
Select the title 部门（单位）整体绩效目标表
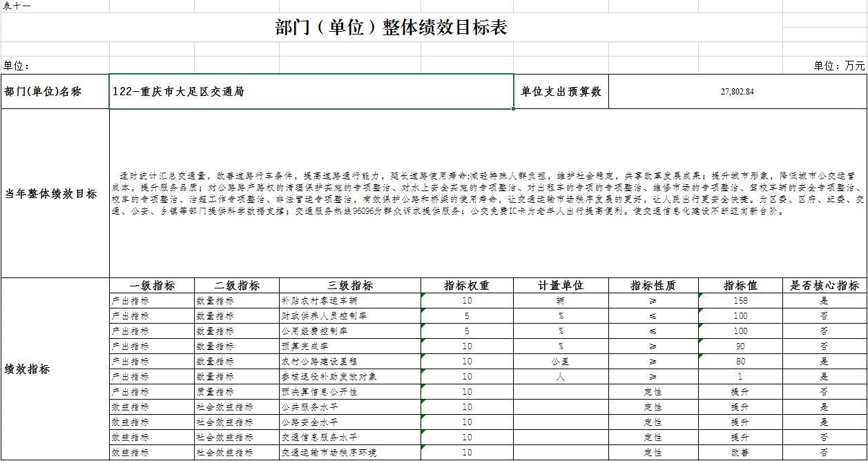(392, 28)
